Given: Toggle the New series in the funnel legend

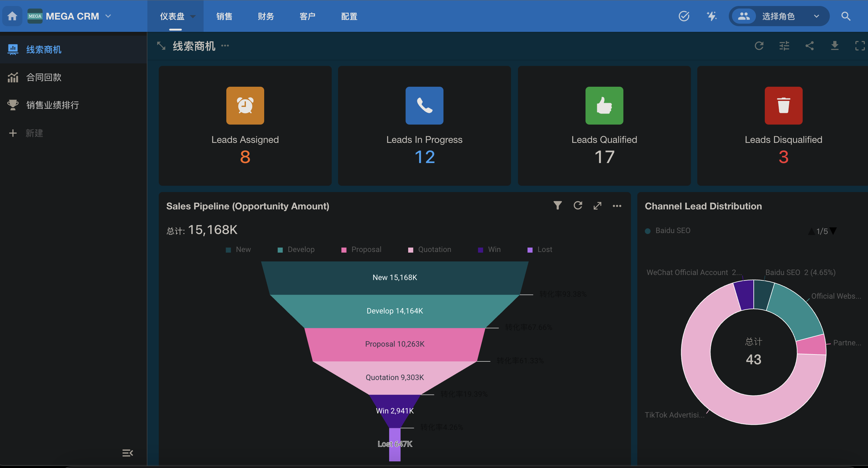Looking at the screenshot, I should coord(238,249).
